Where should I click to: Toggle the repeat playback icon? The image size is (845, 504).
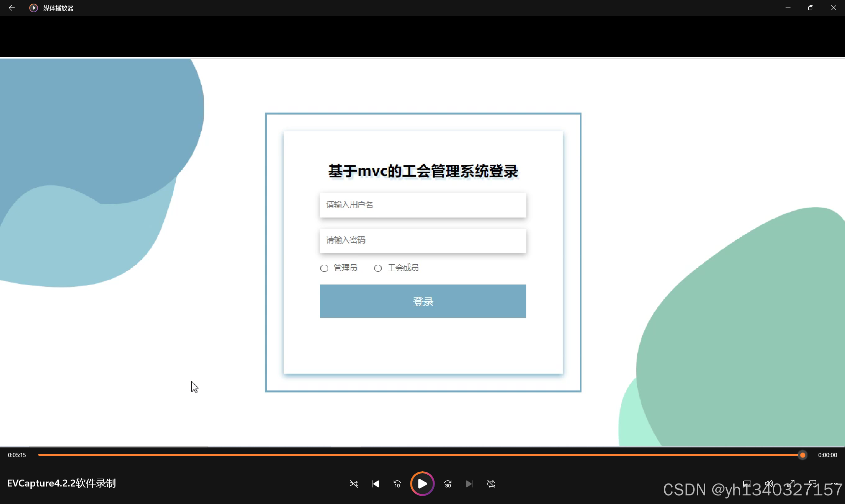pos(491,484)
